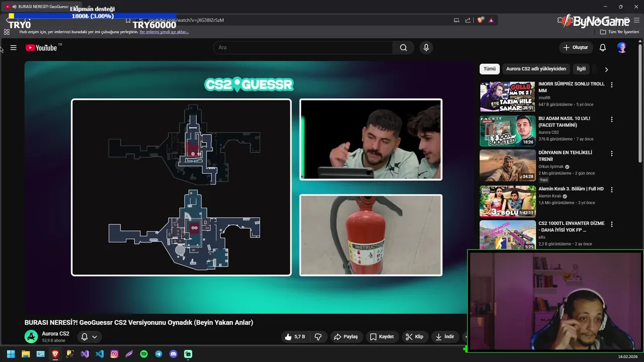
Task: Click the Brave Rewards triangle icon
Action: point(491,20)
